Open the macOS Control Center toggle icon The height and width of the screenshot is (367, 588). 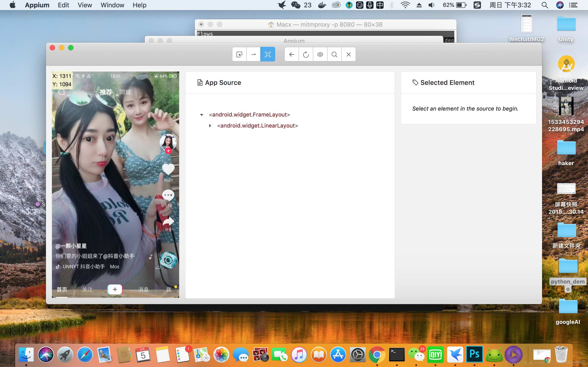[x=574, y=5]
